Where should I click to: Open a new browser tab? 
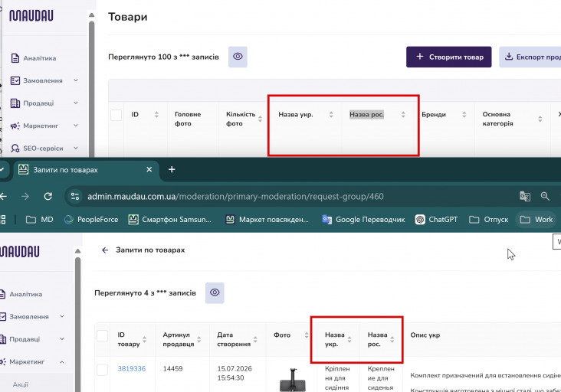(x=172, y=169)
